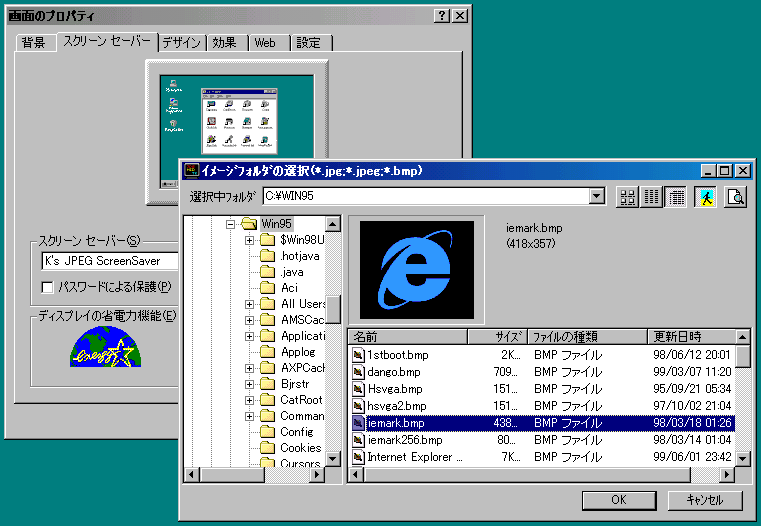Click the image folder dialog title icon

coord(192,171)
